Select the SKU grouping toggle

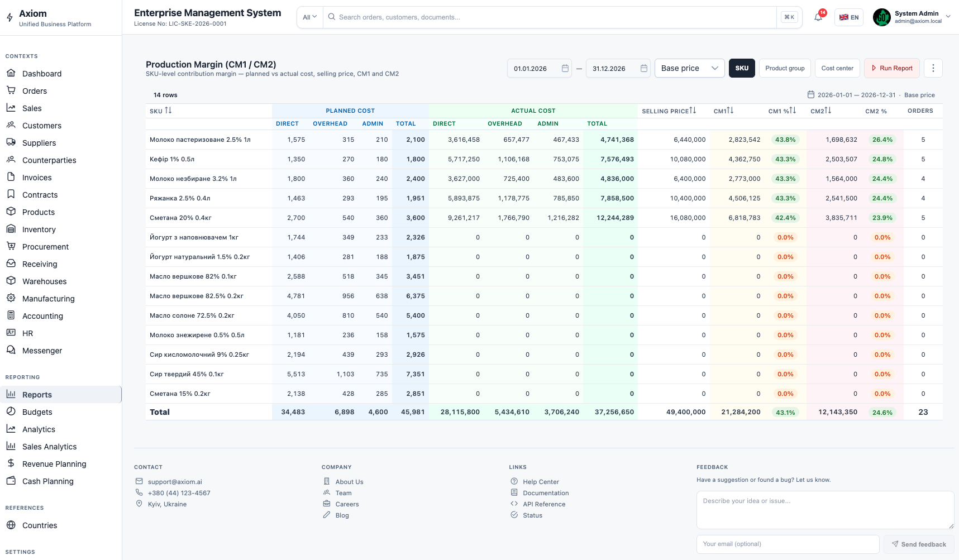[742, 68]
